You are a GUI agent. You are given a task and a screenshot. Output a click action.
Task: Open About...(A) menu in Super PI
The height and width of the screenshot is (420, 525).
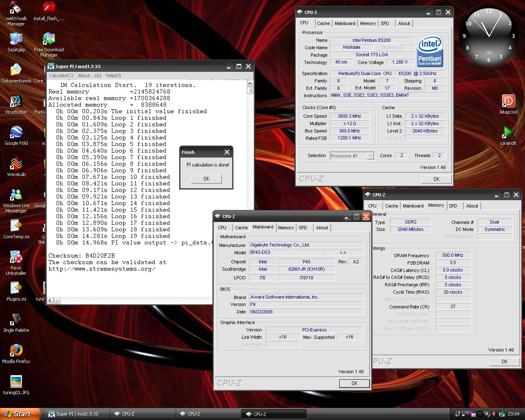point(89,75)
